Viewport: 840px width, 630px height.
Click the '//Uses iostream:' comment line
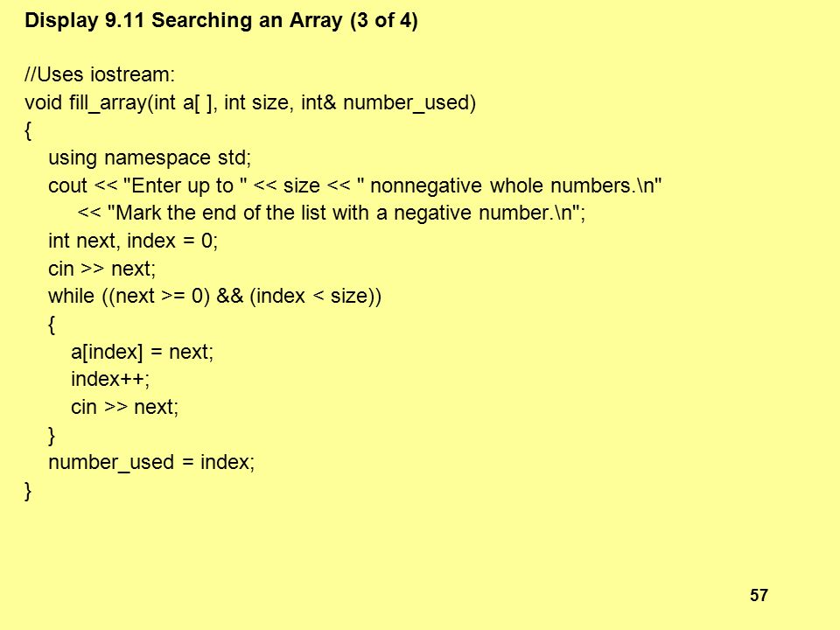point(100,74)
